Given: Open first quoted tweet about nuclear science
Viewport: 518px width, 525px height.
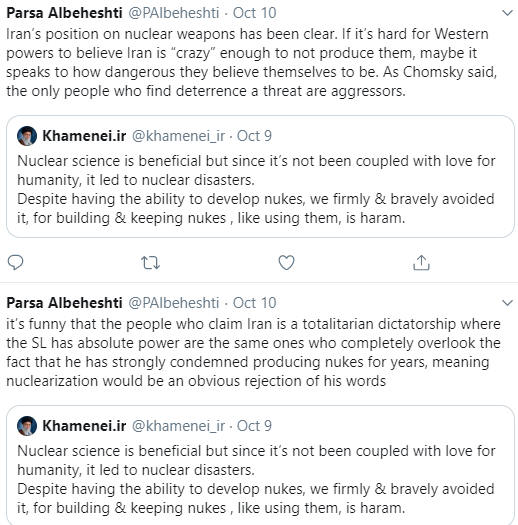Looking at the screenshot, I should pyautogui.click(x=260, y=176).
